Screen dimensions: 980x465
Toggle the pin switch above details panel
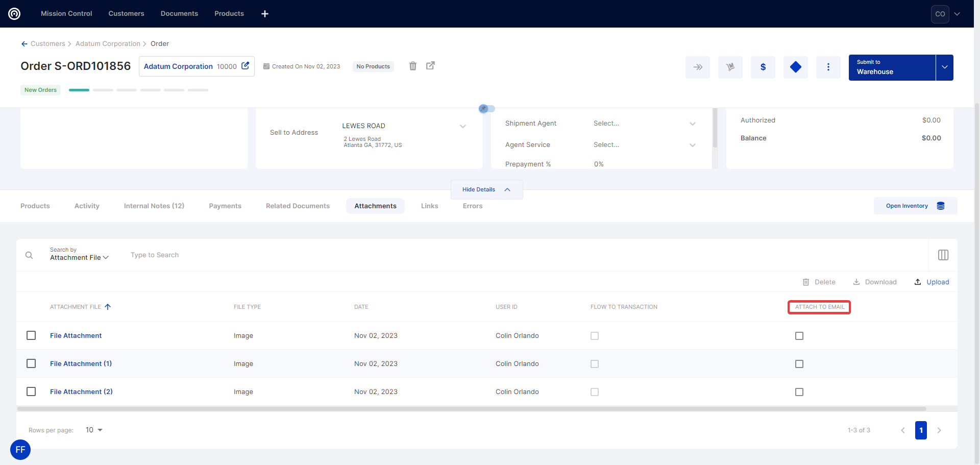[x=486, y=109]
